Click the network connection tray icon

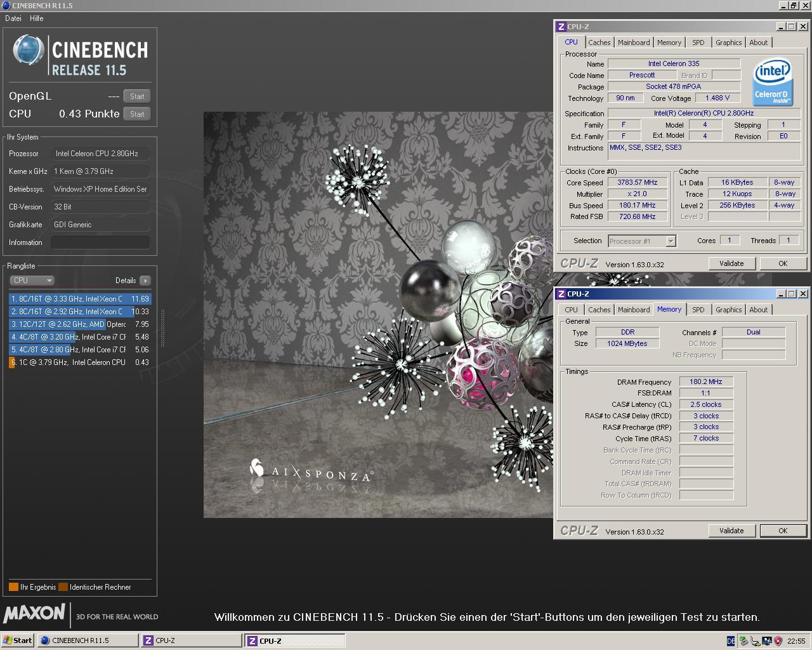pyautogui.click(x=766, y=641)
